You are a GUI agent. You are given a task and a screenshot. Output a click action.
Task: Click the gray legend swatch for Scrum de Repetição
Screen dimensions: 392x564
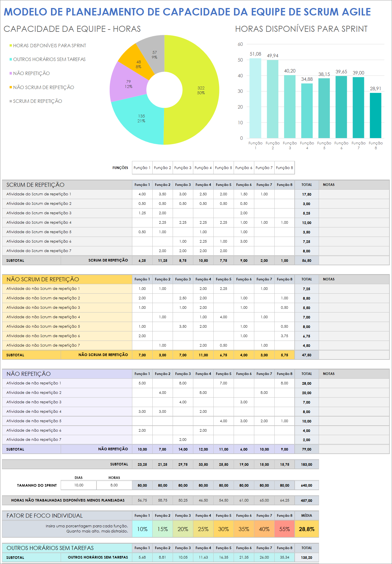pos(11,101)
